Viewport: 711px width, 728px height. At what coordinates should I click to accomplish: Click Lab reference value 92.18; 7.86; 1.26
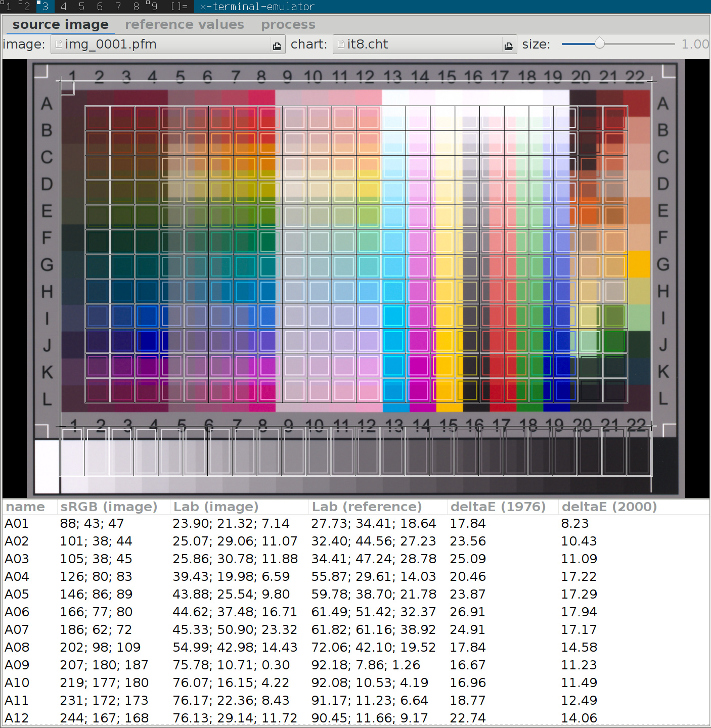coord(366,665)
